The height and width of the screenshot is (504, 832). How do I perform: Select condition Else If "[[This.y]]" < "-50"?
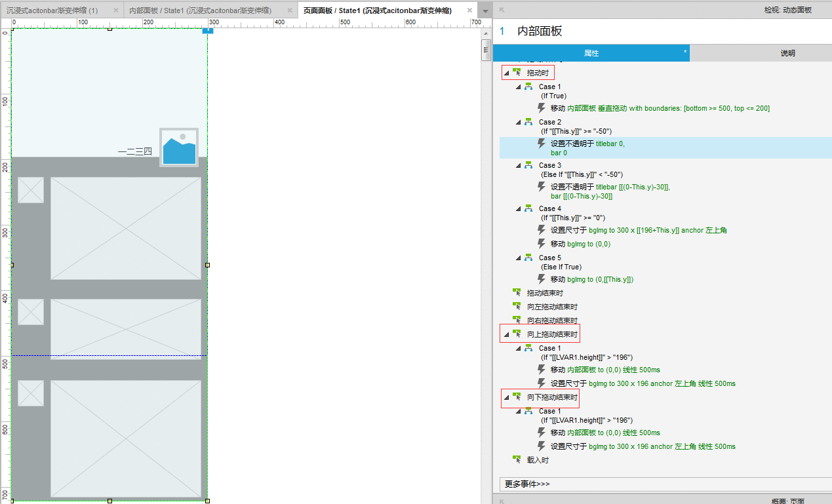pyautogui.click(x=582, y=174)
